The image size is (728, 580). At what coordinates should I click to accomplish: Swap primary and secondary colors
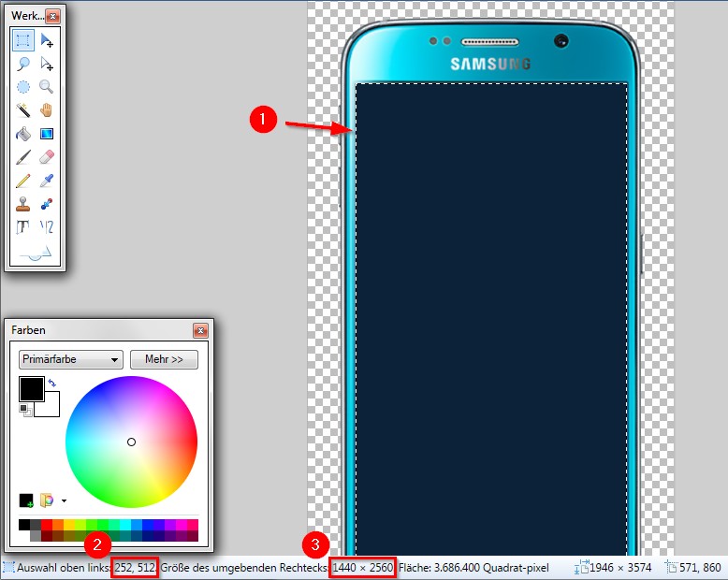52,384
